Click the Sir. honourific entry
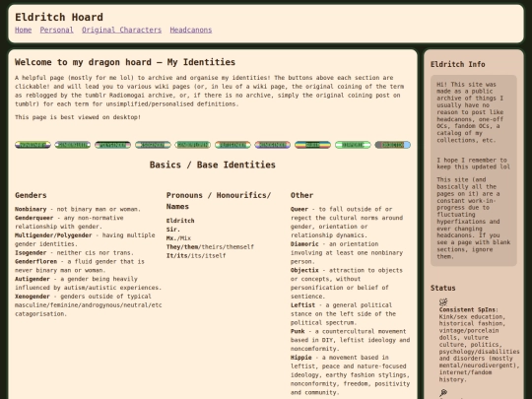 coord(173,230)
